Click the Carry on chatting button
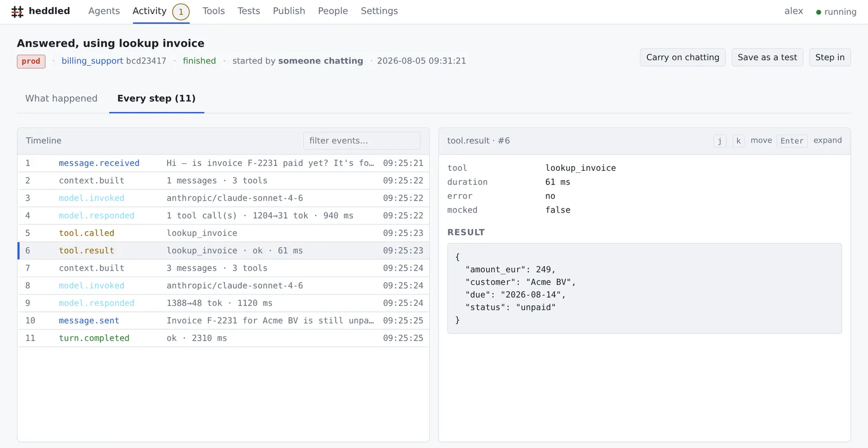Viewport: 868px width, 448px height. [x=682, y=57]
